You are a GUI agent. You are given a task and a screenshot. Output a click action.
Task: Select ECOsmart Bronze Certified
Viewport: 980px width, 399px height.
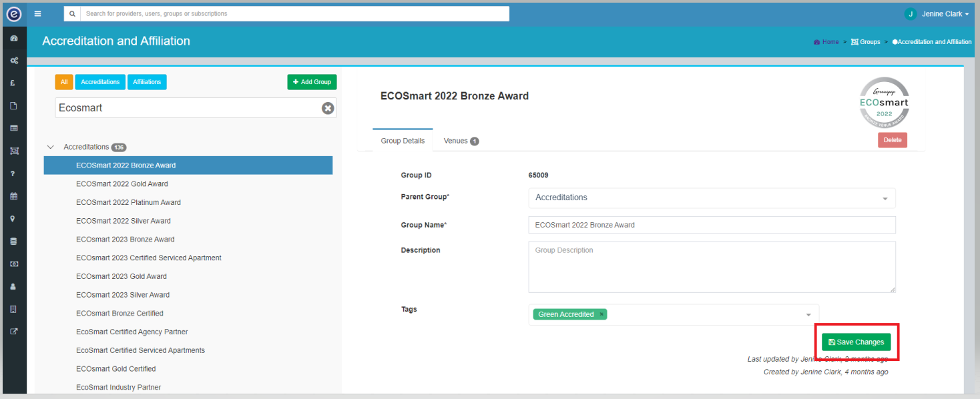coord(119,314)
